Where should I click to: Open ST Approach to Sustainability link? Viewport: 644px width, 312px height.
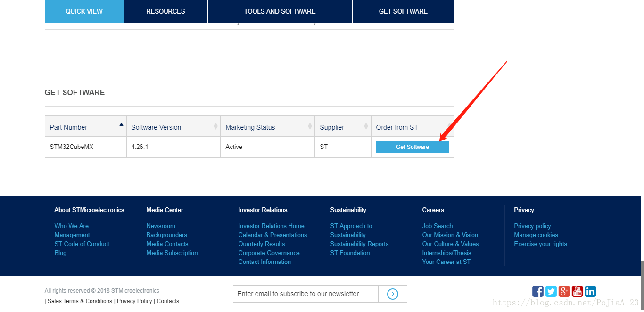pos(351,230)
